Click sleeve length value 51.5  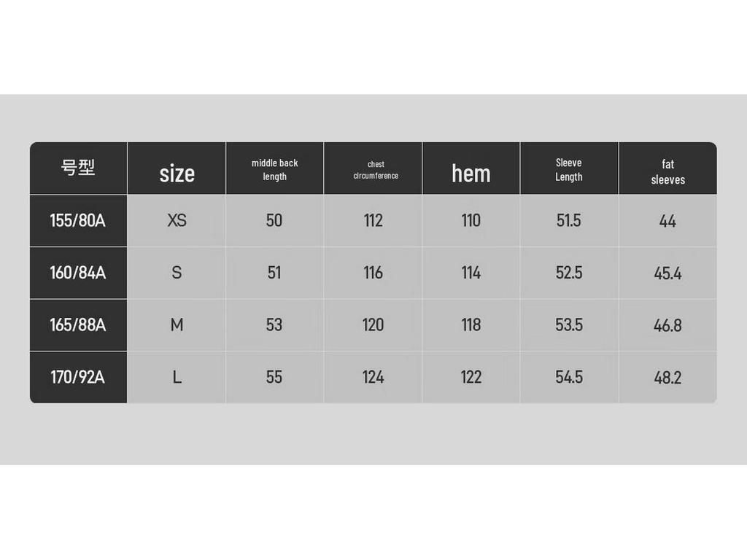click(x=569, y=220)
